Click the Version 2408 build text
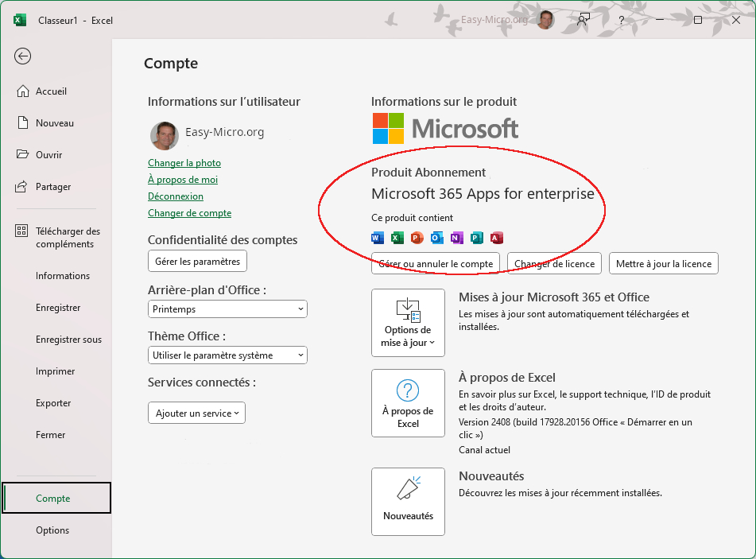Screen dimensions: 756x559 coord(576,429)
